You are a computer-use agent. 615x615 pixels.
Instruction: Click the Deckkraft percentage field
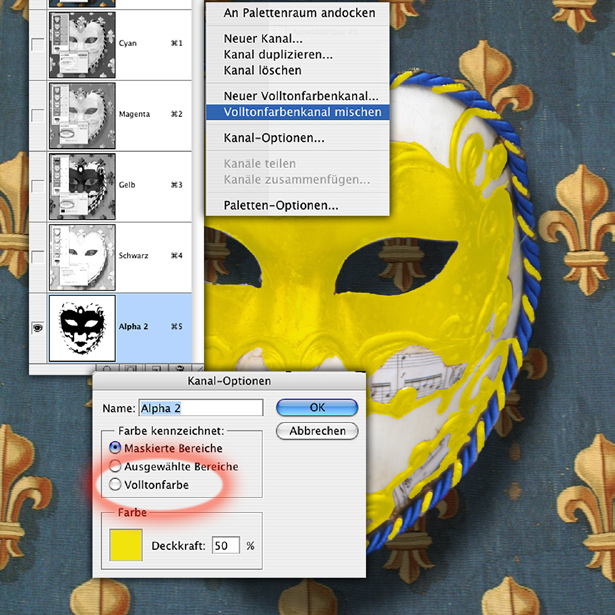(226, 546)
